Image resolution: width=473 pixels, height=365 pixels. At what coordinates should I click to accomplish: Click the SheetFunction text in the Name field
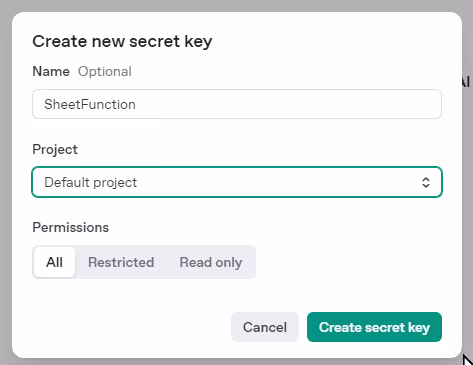pyautogui.click(x=90, y=104)
